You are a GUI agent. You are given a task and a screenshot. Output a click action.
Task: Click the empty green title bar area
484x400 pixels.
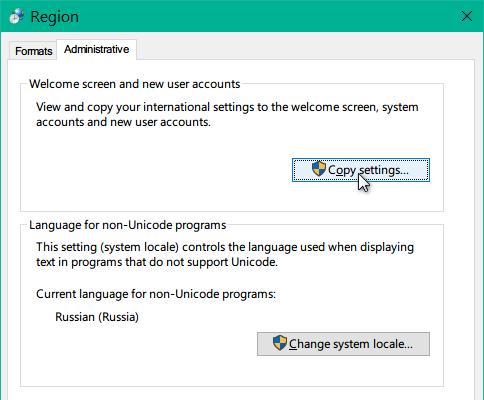coord(267,16)
